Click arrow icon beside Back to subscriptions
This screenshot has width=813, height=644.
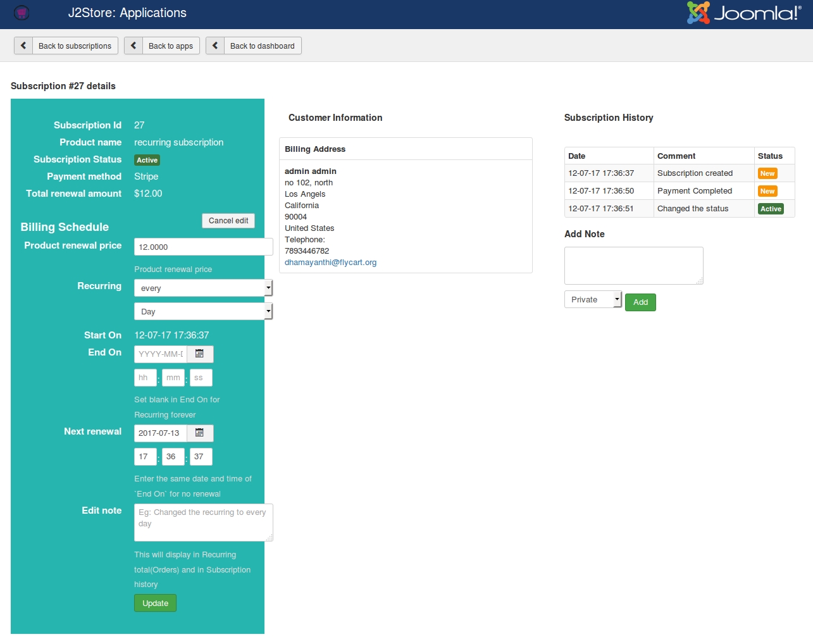pyautogui.click(x=23, y=46)
